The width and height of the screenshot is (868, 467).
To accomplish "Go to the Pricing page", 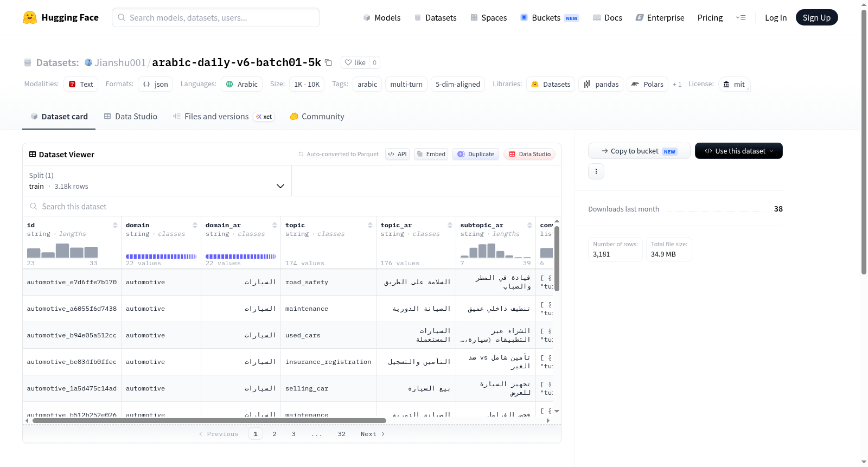I will (710, 17).
